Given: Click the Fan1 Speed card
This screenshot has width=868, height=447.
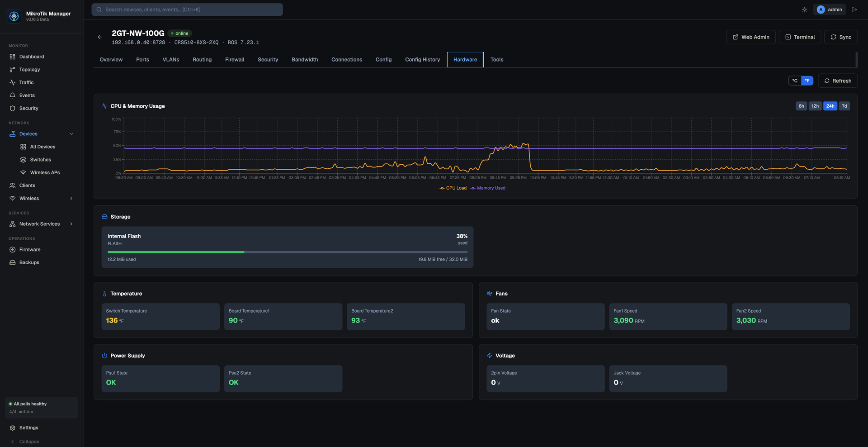Looking at the screenshot, I should pos(668,317).
